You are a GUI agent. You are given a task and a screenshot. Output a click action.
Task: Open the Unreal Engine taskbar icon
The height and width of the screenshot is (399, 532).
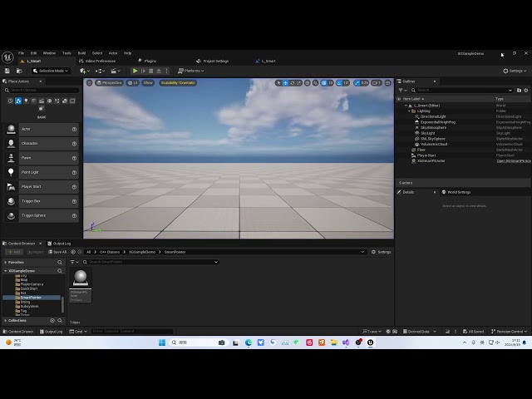[370, 342]
